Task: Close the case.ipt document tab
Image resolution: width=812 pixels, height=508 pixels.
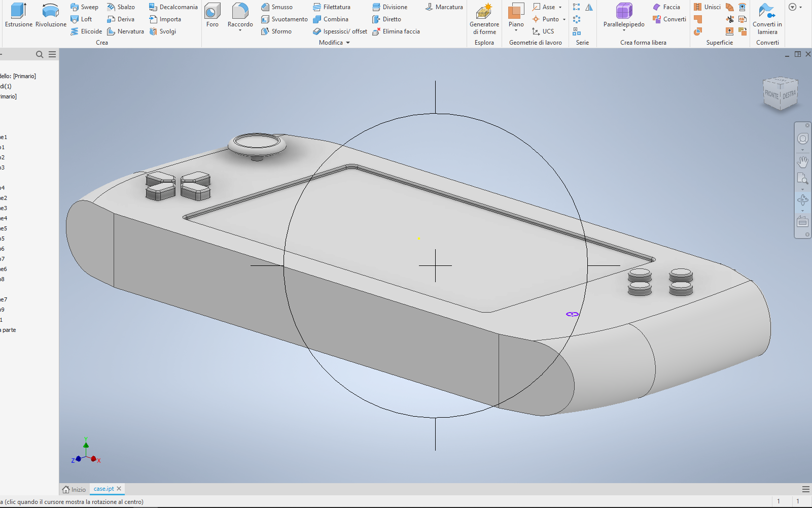Action: [x=119, y=489]
